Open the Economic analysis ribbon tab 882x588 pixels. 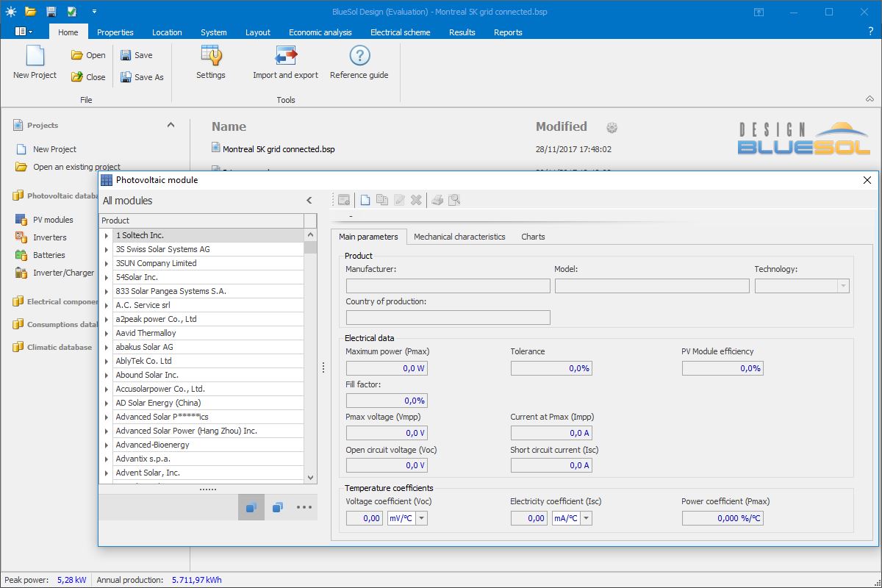(x=320, y=32)
